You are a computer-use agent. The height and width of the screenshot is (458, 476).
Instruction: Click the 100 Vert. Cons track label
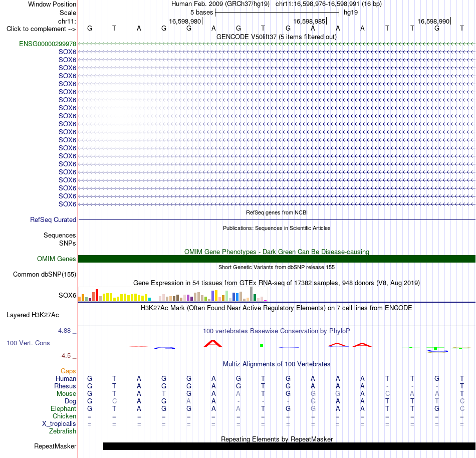click(x=28, y=343)
